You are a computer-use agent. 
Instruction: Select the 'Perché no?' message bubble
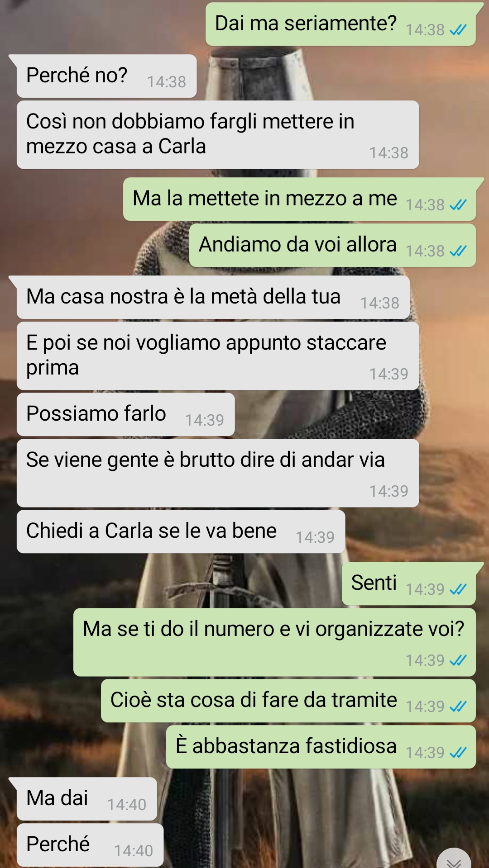point(106,76)
